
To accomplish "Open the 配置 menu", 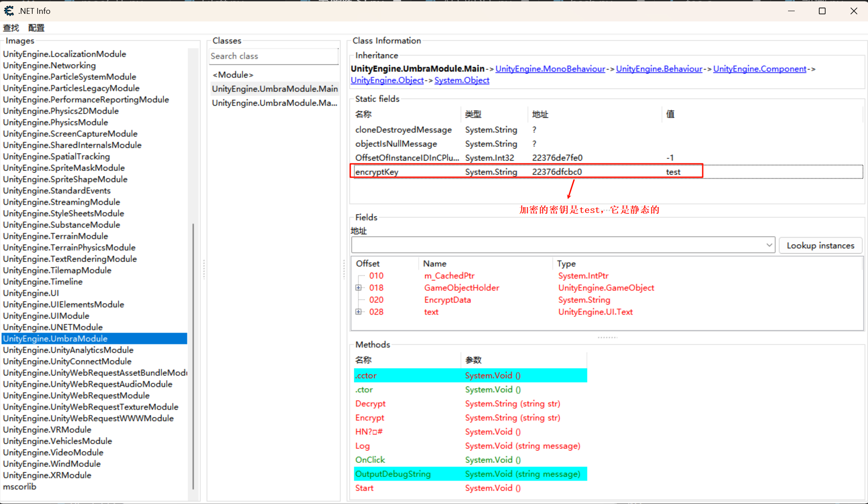I will pyautogui.click(x=36, y=28).
